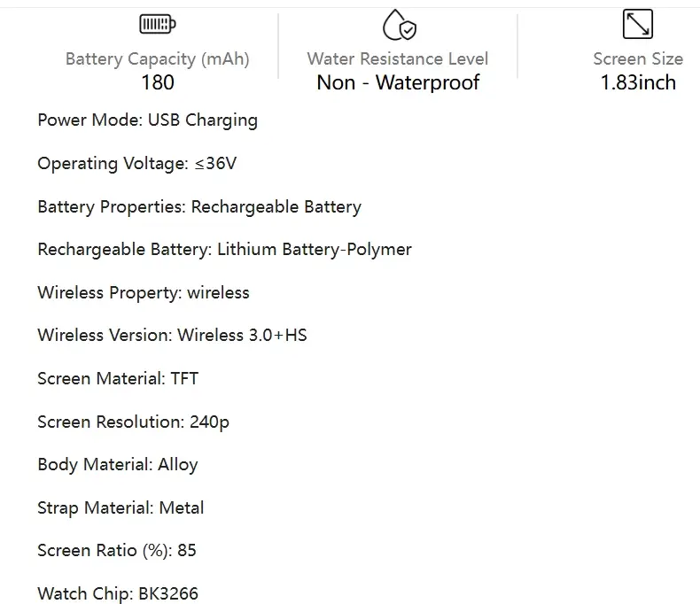700x604 pixels.
Task: Select the Water Resistance Level label
Action: tap(398, 59)
